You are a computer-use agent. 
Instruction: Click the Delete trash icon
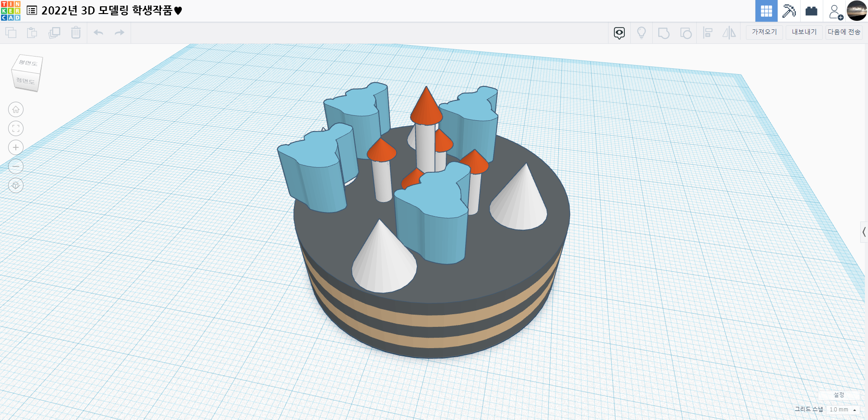tap(76, 33)
